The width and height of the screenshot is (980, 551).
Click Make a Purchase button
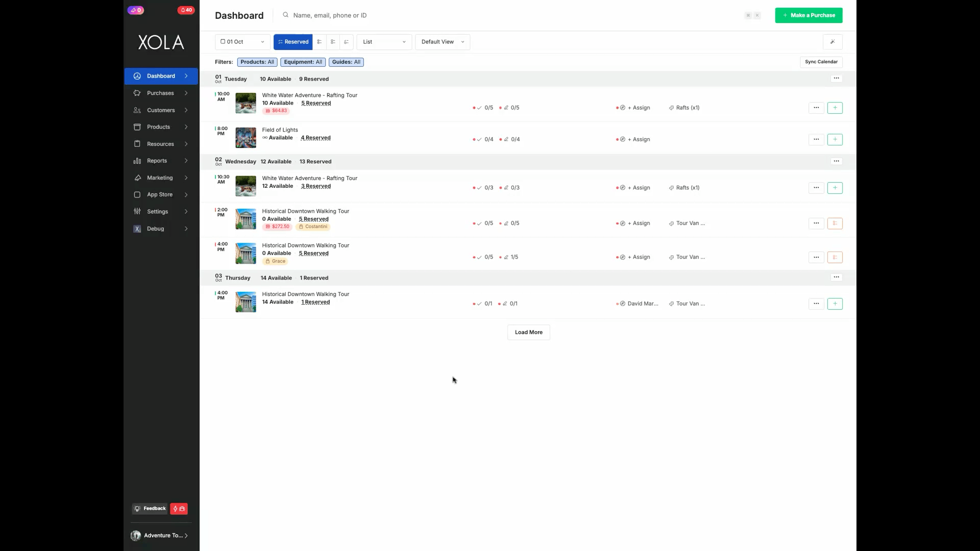point(808,15)
